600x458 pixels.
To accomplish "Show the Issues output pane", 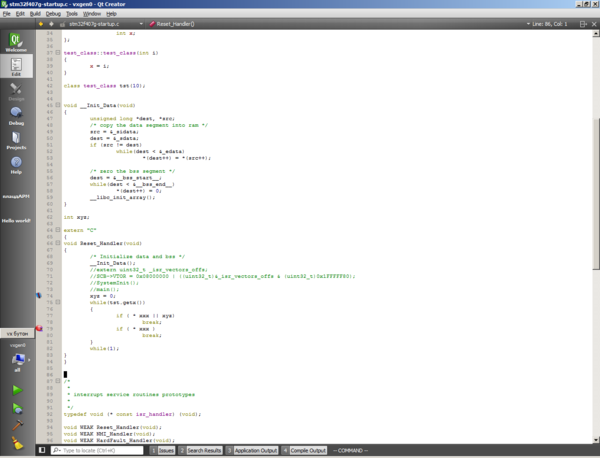I will (x=162, y=450).
